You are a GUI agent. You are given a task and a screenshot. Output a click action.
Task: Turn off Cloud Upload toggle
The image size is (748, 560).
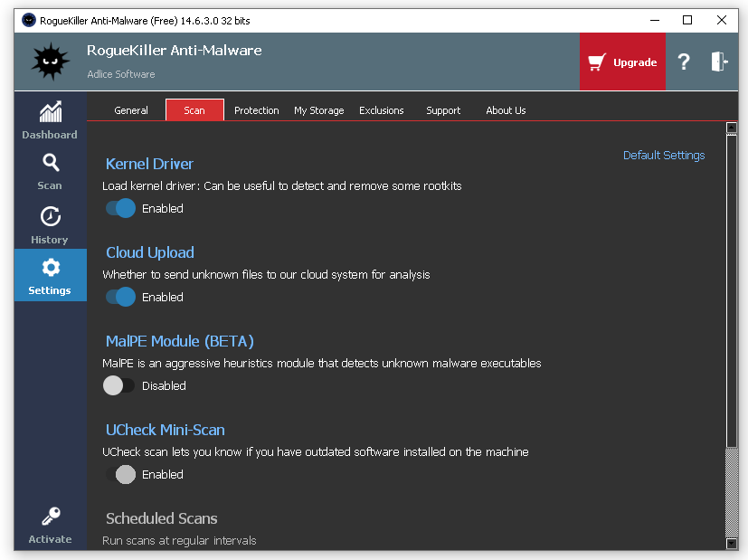[x=120, y=297]
